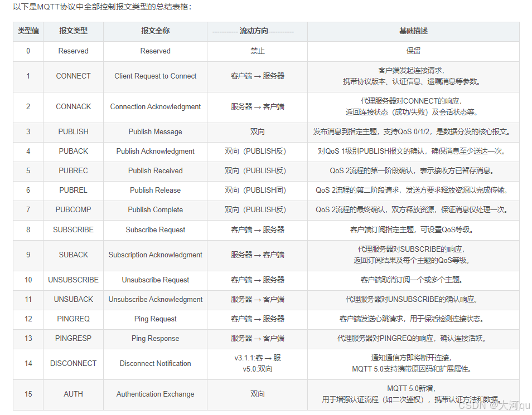Click type value '14' cell
This screenshot has height=415, width=532.
(x=28, y=363)
